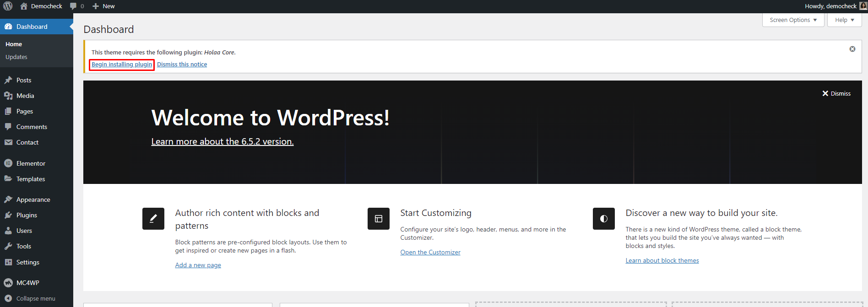Open the Customizer link
Image resolution: width=868 pixels, height=307 pixels.
[x=430, y=252]
